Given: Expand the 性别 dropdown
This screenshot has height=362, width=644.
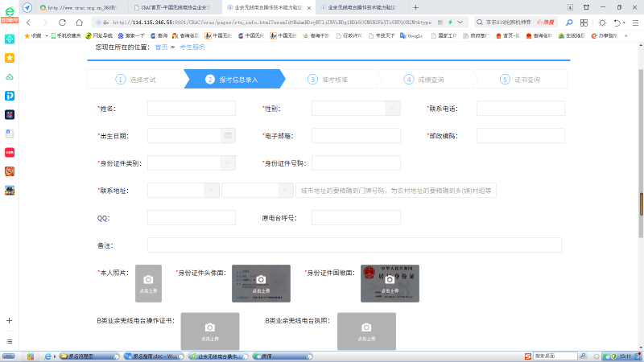Looking at the screenshot, I should [x=392, y=108].
